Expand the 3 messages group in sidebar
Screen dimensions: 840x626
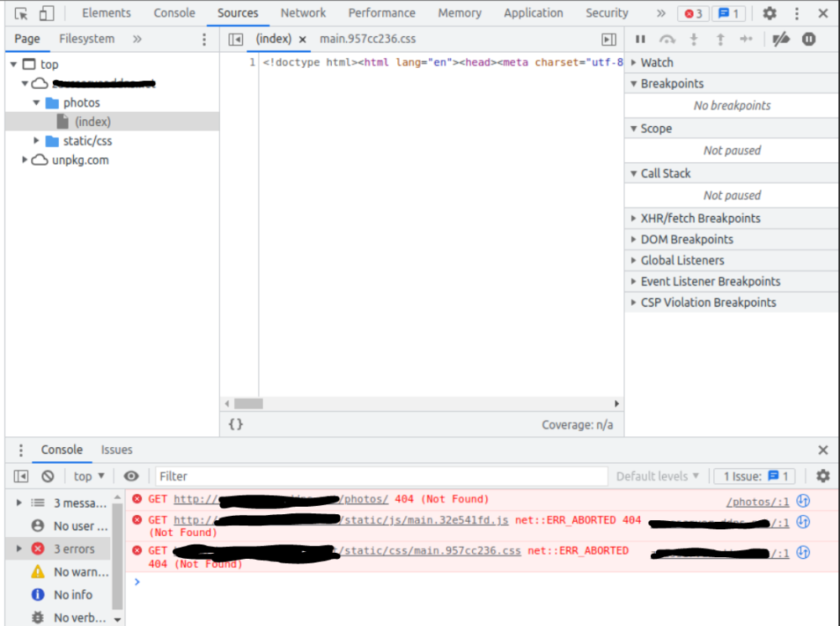(x=18, y=502)
